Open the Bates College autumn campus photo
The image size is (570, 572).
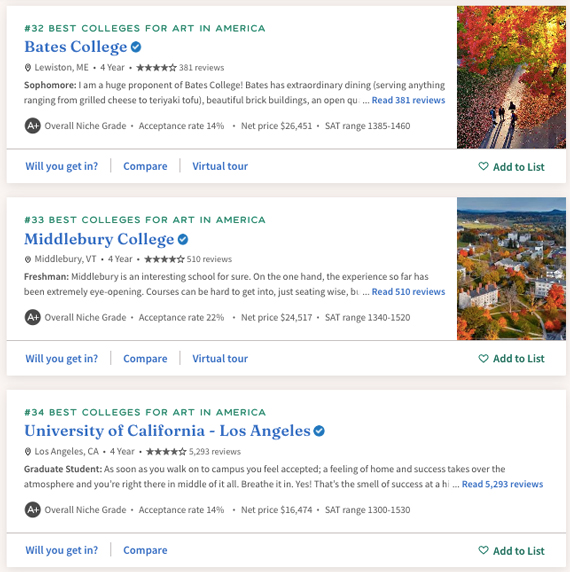click(511, 77)
